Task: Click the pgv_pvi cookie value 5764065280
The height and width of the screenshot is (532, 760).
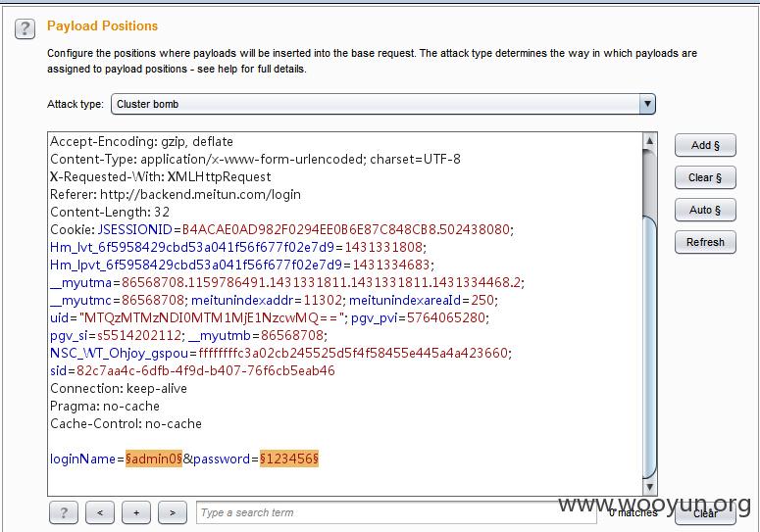Action: click(446, 317)
